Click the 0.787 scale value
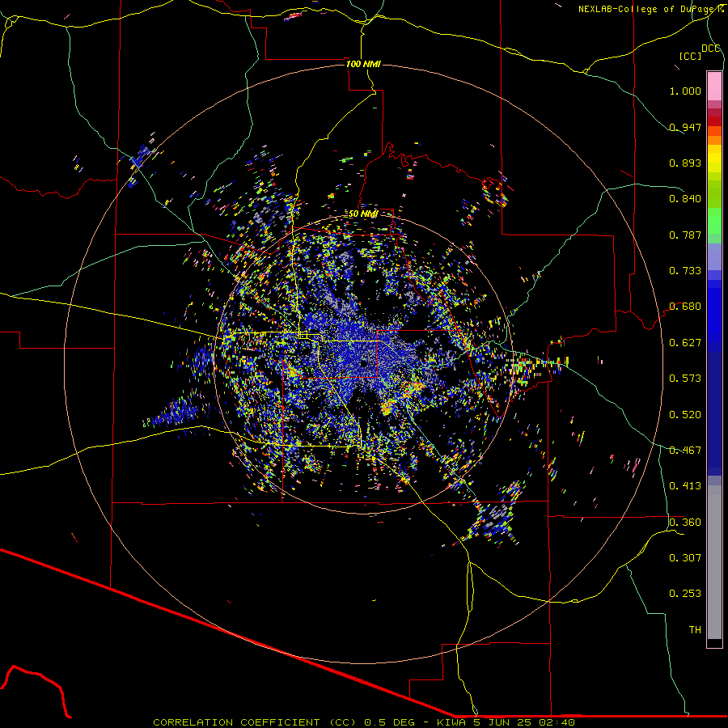 pos(685,235)
